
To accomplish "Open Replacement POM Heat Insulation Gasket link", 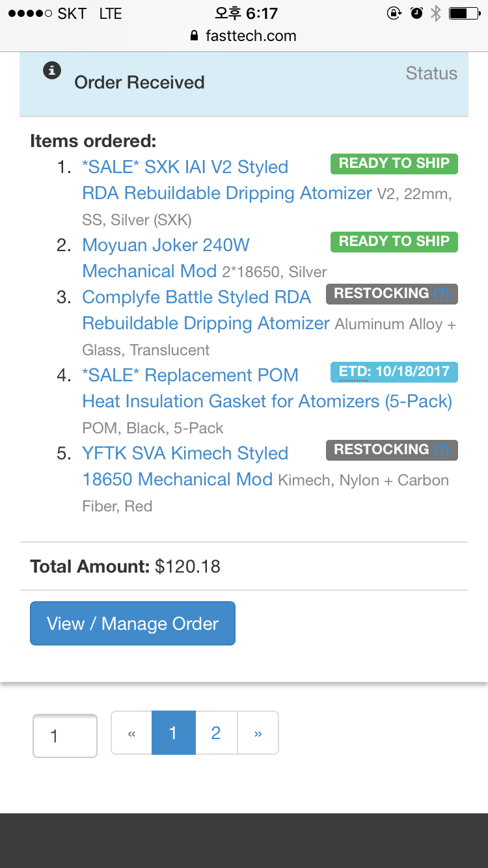I will coord(190,375).
